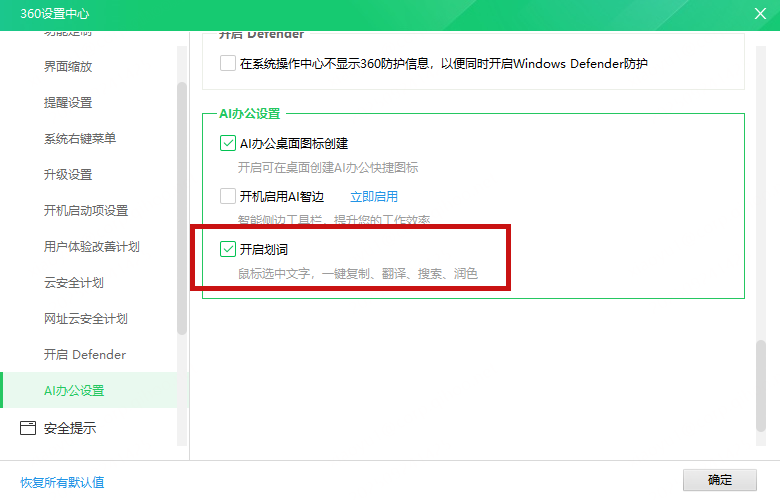
Task: Open 网址云安全计划 settings
Action: (86, 319)
